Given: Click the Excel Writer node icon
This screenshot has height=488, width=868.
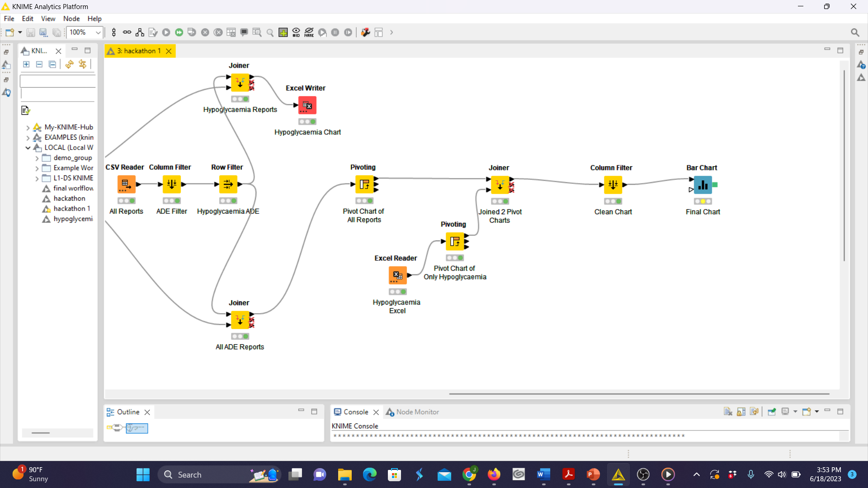Looking at the screenshot, I should pyautogui.click(x=307, y=105).
